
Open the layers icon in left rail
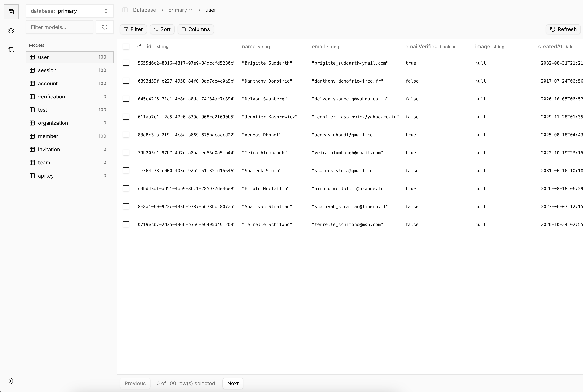11,31
